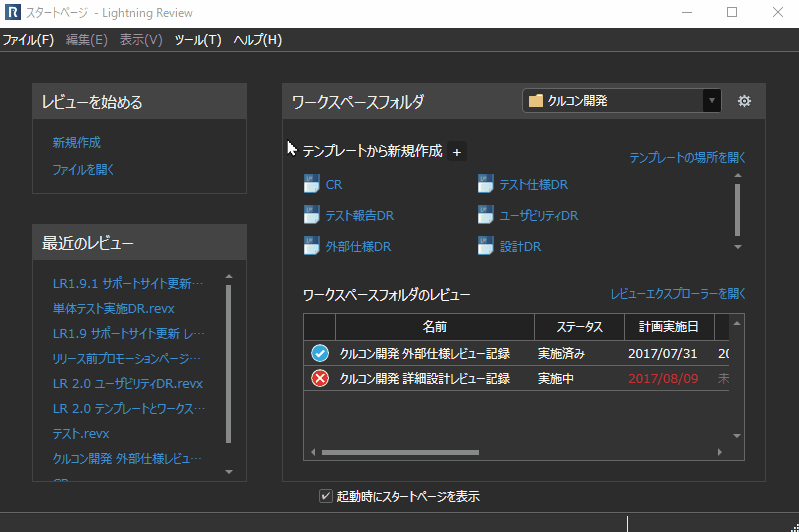Click review table vertical scrollbar up arrow

click(x=737, y=323)
